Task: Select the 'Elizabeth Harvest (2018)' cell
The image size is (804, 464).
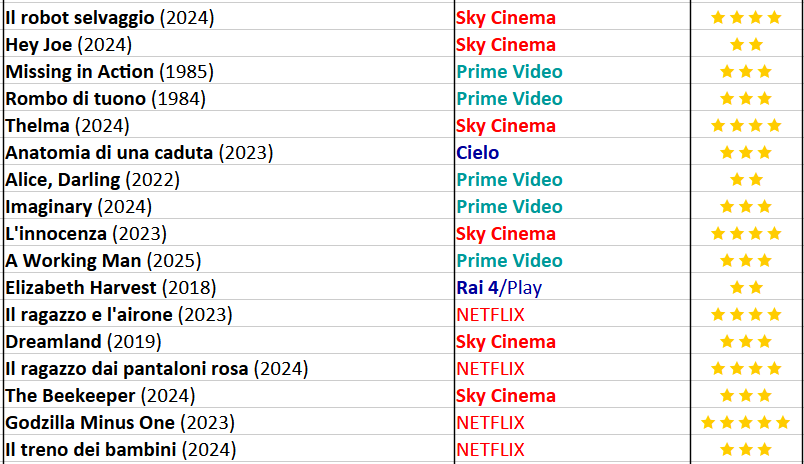Action: coord(229,287)
